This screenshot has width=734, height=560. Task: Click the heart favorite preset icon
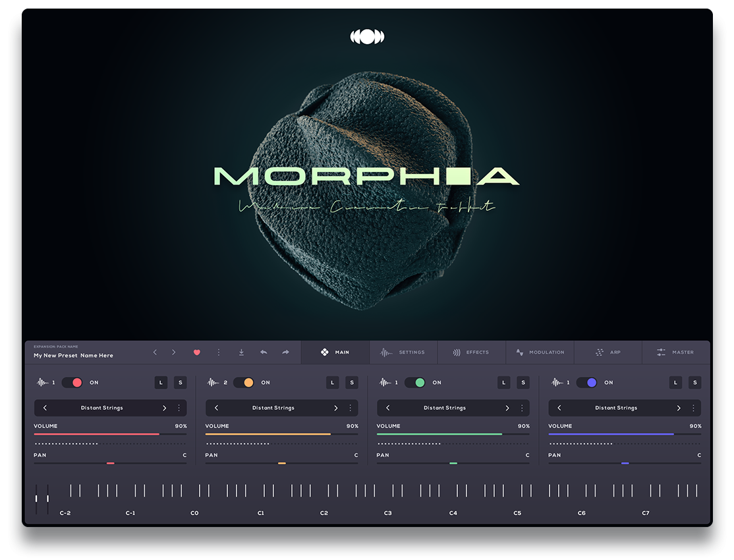[x=196, y=352]
